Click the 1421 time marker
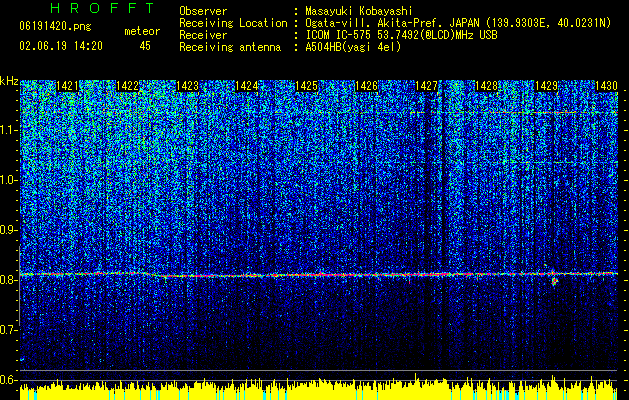629x400 pixels. [x=67, y=86]
